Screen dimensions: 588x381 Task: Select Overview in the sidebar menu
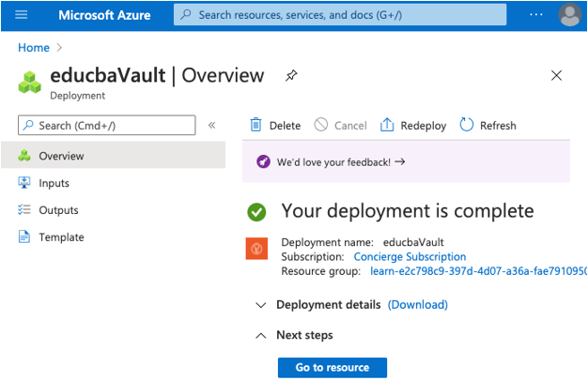(114, 156)
